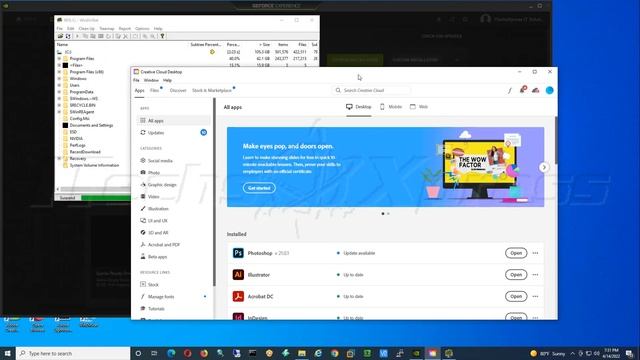Switch to the Discover tab

pos(178,91)
